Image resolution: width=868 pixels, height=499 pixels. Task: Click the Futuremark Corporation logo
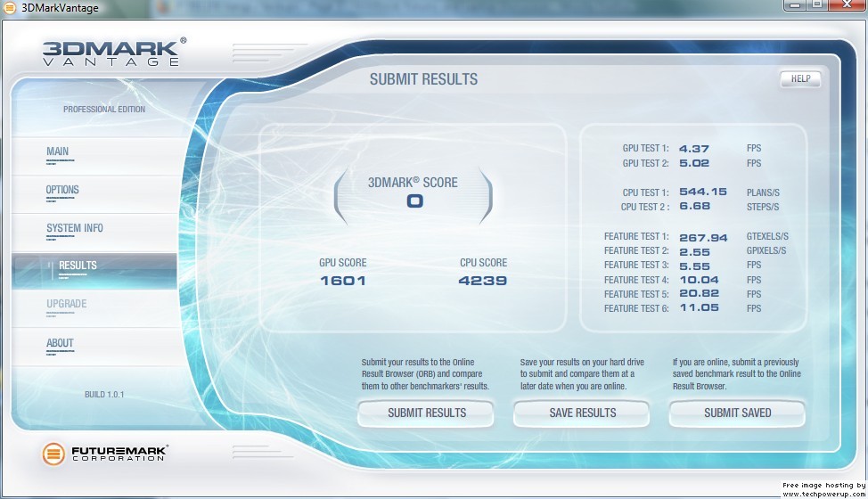[x=104, y=454]
